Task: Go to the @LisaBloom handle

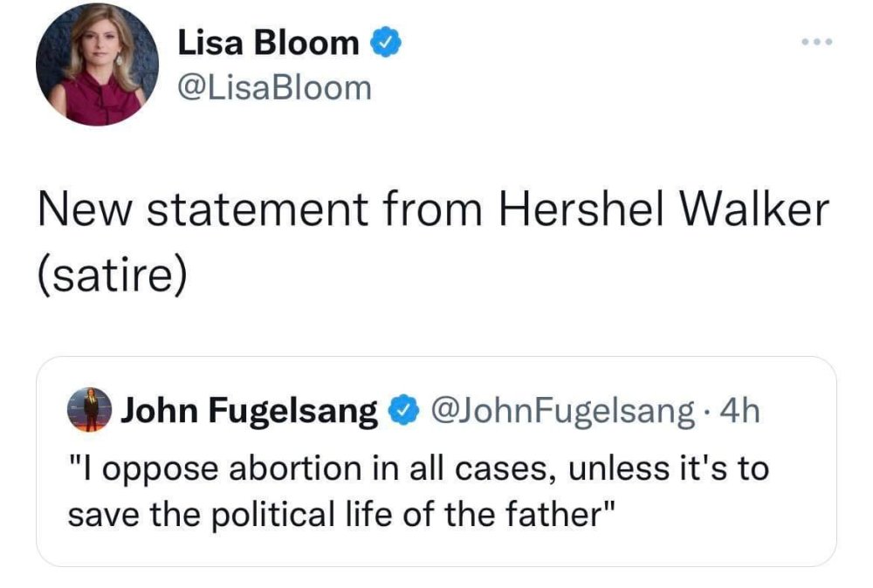Action: click(274, 87)
